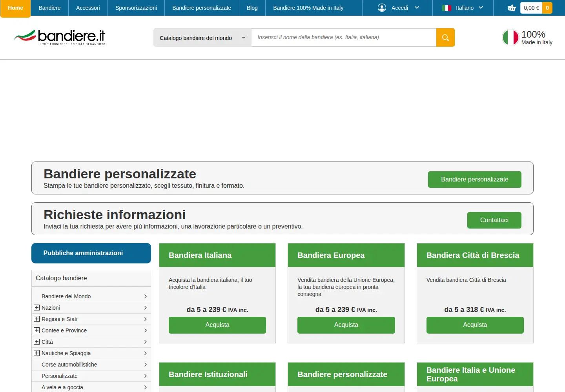
Task: Open the Bandiere personalizzate card header
Action: point(346,374)
